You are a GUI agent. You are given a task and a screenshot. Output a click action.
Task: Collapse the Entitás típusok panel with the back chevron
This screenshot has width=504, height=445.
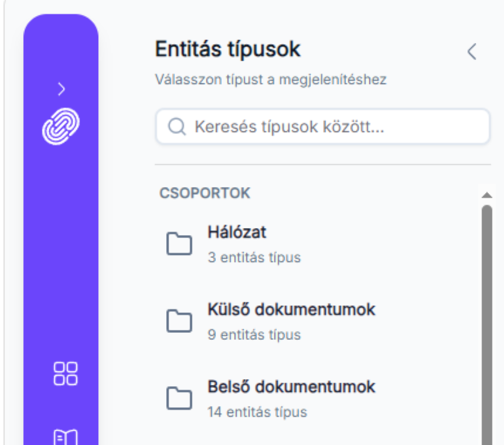coord(472,52)
